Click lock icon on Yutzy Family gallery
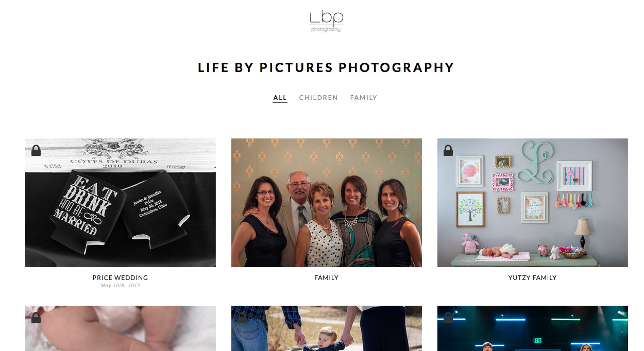The width and height of the screenshot is (644, 351). (448, 150)
